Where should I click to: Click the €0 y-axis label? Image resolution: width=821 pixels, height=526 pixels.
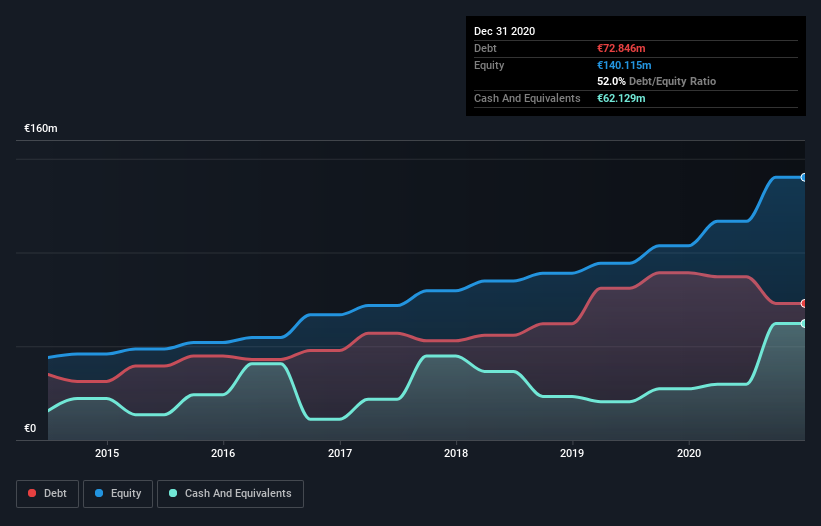coord(30,428)
